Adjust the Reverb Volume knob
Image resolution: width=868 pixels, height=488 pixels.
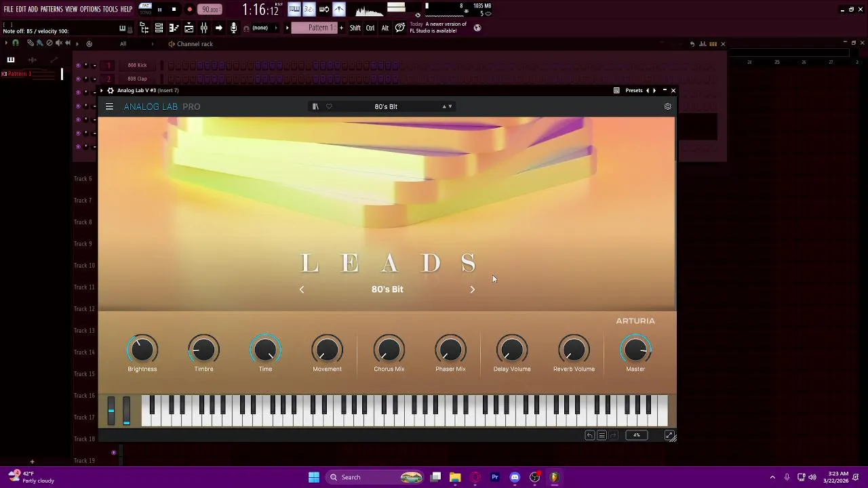point(574,350)
